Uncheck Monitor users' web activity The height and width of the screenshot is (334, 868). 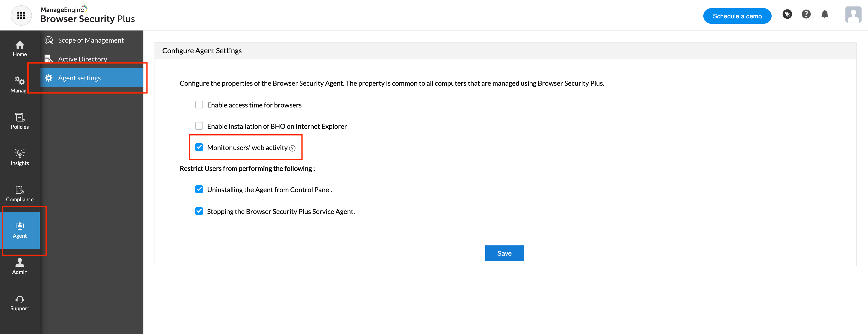(199, 147)
